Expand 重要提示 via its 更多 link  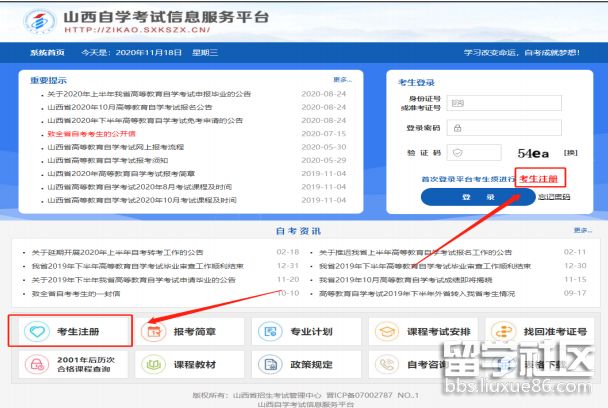click(x=342, y=79)
